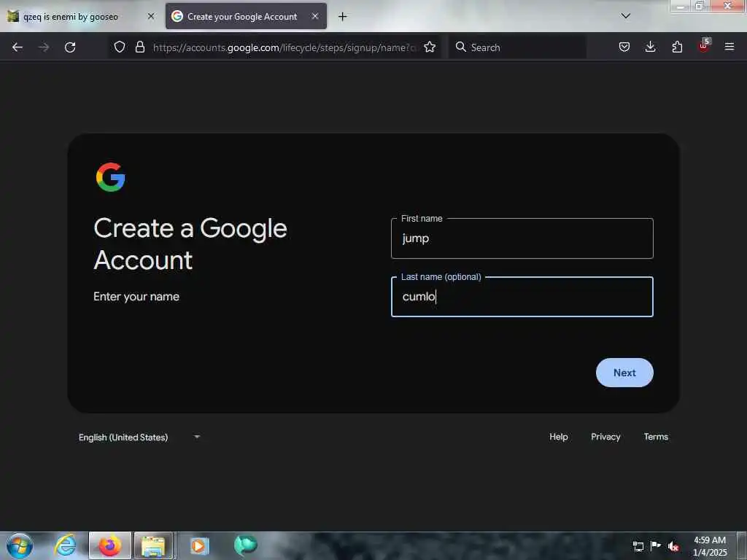Image resolution: width=747 pixels, height=560 pixels.
Task: Open the English (United States) language dropdown
Action: coord(139,437)
